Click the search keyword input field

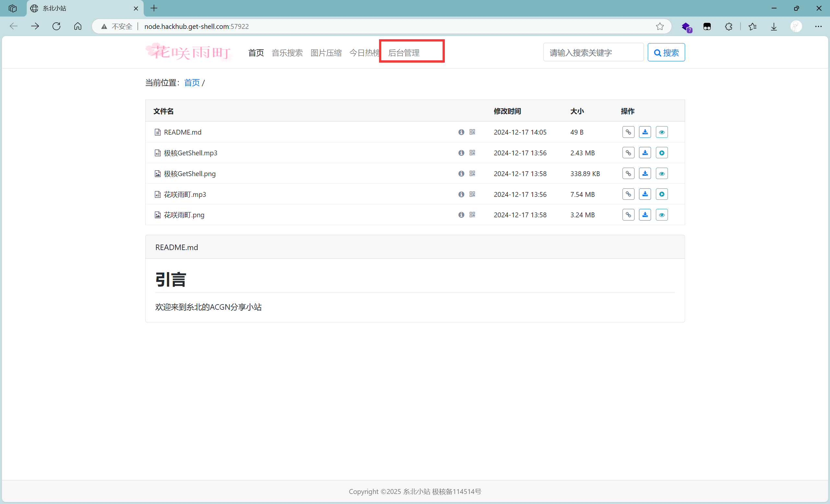[593, 52]
